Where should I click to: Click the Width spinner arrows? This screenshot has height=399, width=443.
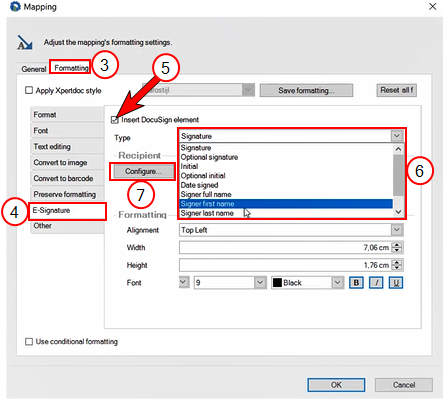397,247
